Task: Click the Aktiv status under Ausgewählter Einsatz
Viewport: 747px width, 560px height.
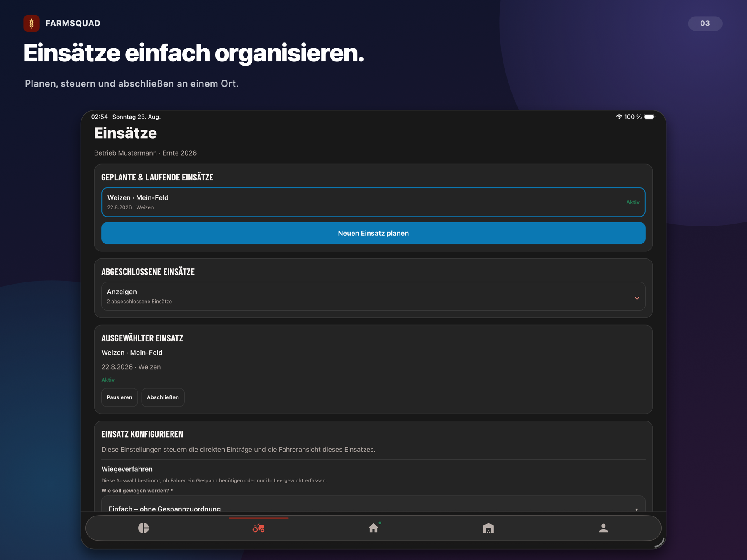Action: (108, 380)
